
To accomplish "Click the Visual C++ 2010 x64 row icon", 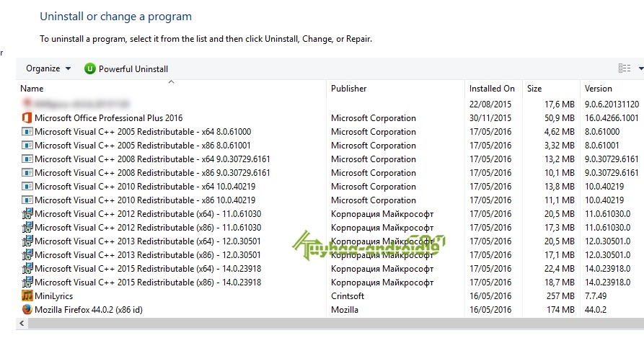I will pos(27,187).
